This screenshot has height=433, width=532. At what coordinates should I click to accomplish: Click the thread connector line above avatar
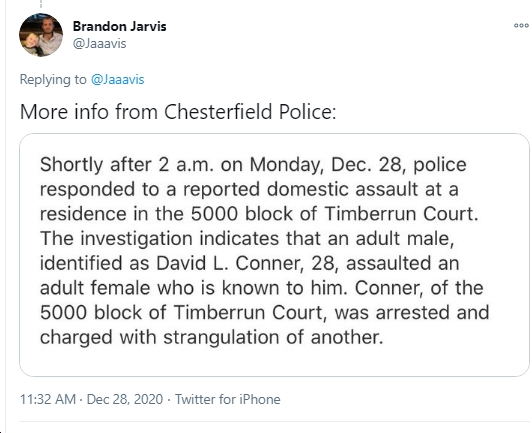tap(41, 4)
